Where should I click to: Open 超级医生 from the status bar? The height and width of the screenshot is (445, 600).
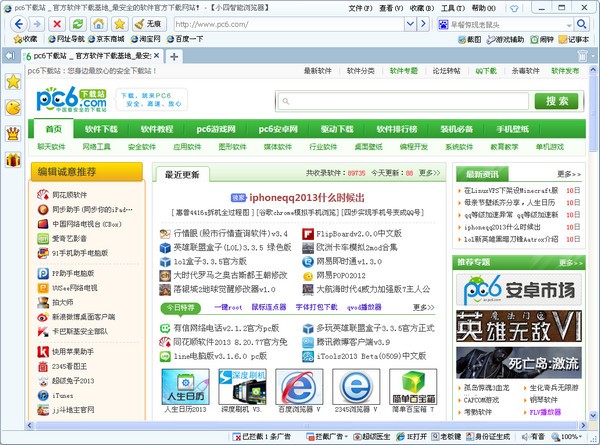[372, 437]
